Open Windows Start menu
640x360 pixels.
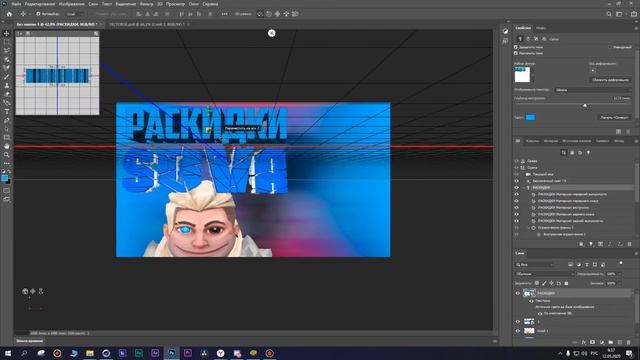click(x=8, y=353)
